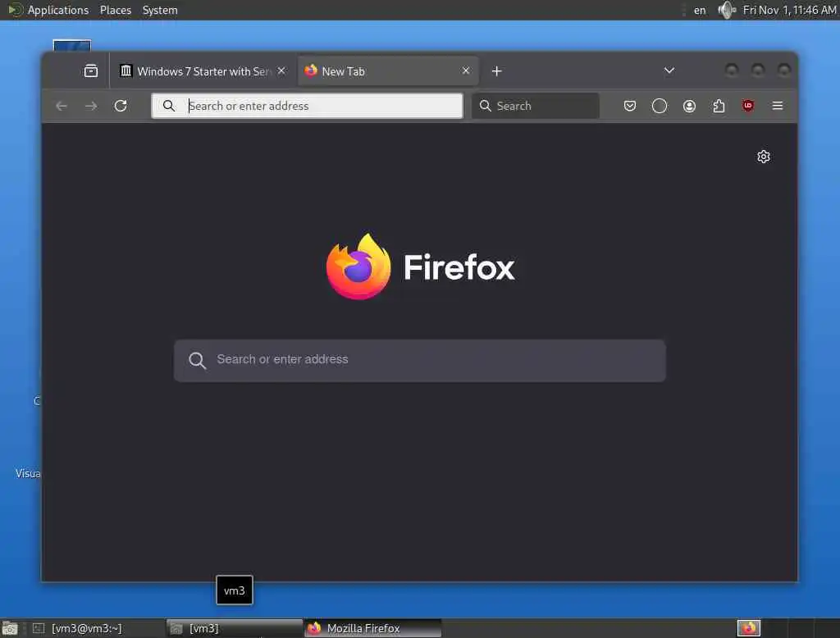Open a new tab with plus button
Image resolution: width=840 pixels, height=638 pixels.
click(x=496, y=71)
